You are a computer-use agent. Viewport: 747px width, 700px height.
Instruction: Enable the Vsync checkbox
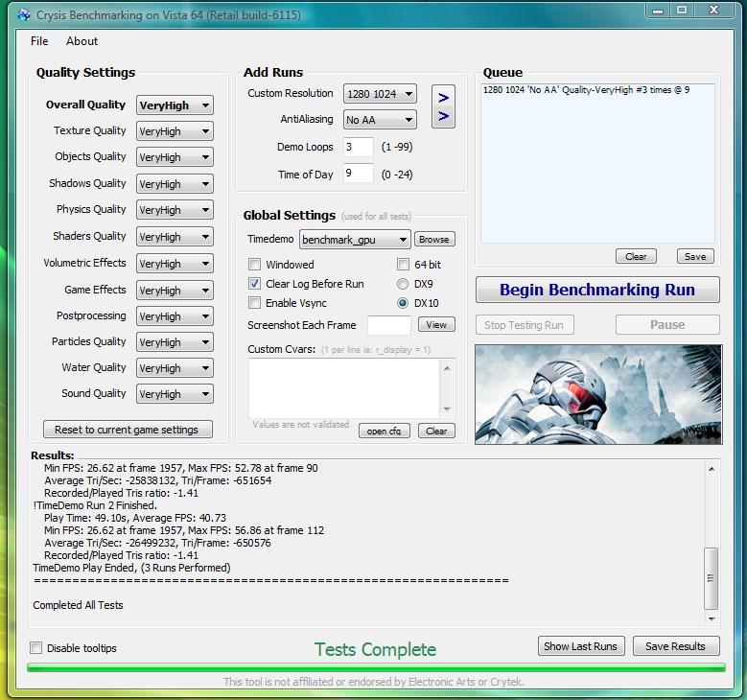255,303
